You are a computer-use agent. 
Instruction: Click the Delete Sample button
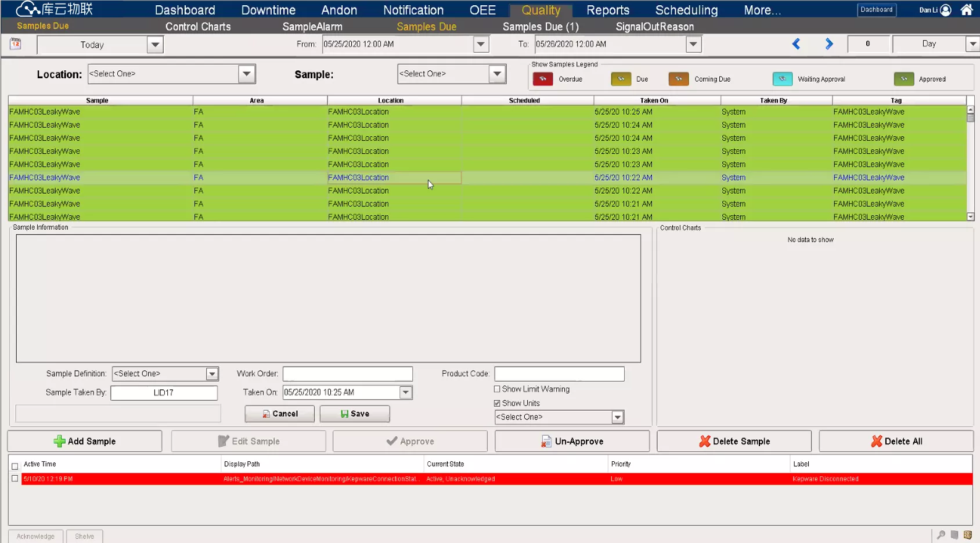(734, 441)
